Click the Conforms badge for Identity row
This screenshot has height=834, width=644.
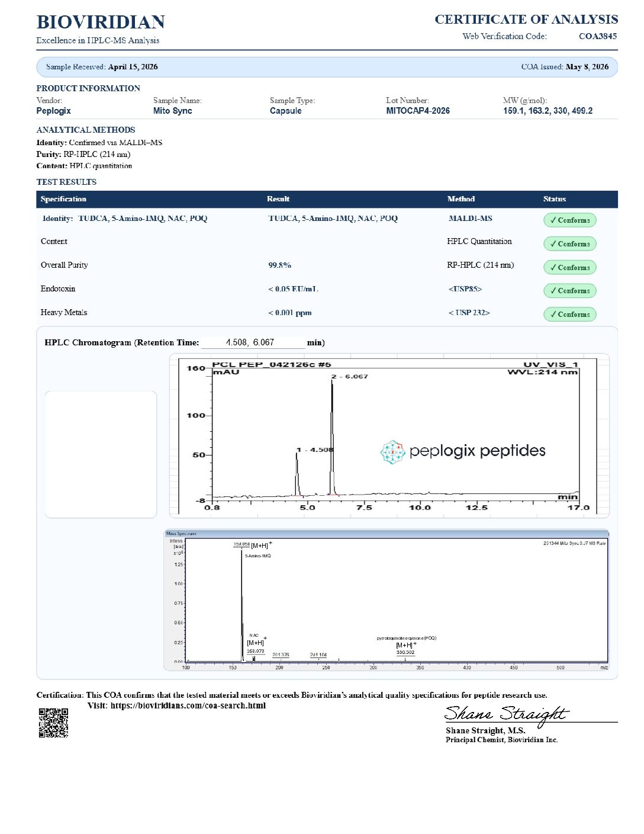tap(569, 220)
